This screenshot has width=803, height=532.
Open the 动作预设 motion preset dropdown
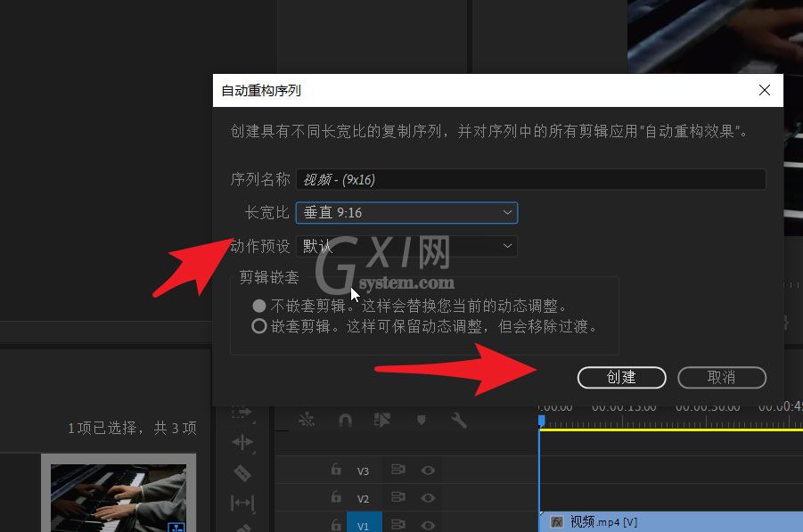point(406,246)
